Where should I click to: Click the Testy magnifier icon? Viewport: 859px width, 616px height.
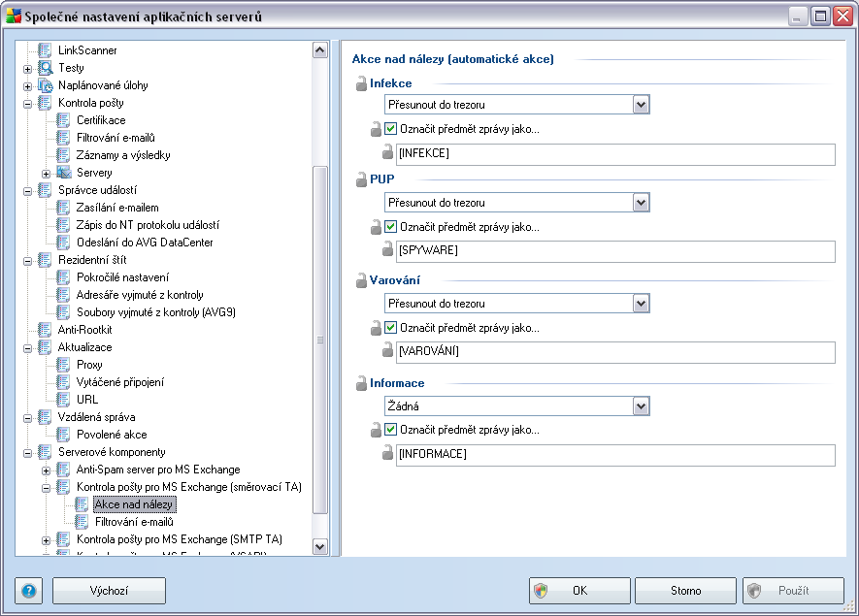[x=45, y=68]
